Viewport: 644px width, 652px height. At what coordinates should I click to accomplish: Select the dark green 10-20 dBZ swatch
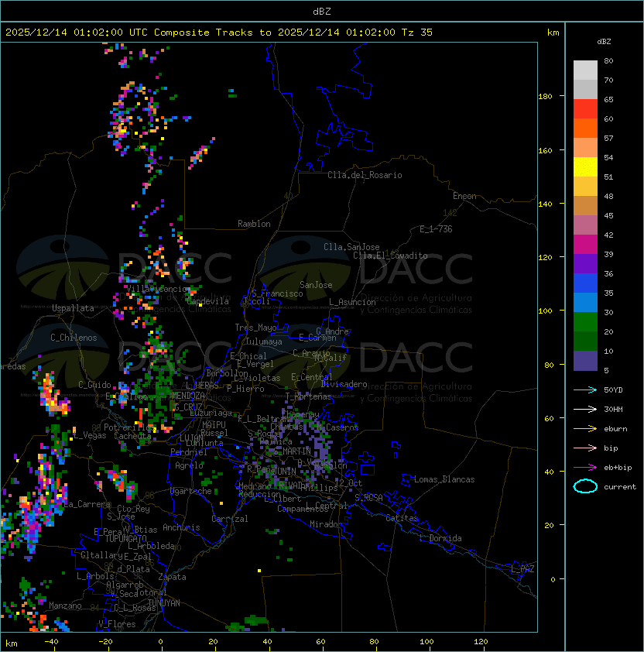(x=585, y=341)
